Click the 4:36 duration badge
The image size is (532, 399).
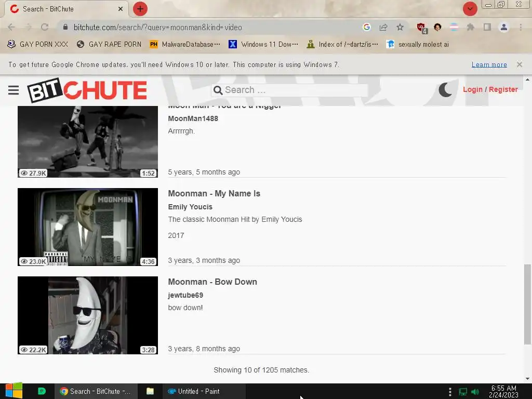(148, 262)
